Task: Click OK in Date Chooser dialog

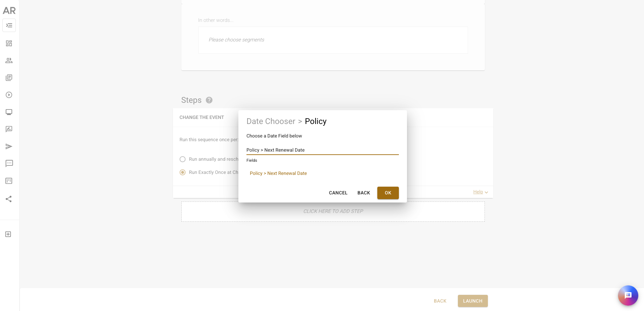Action: 388,193
